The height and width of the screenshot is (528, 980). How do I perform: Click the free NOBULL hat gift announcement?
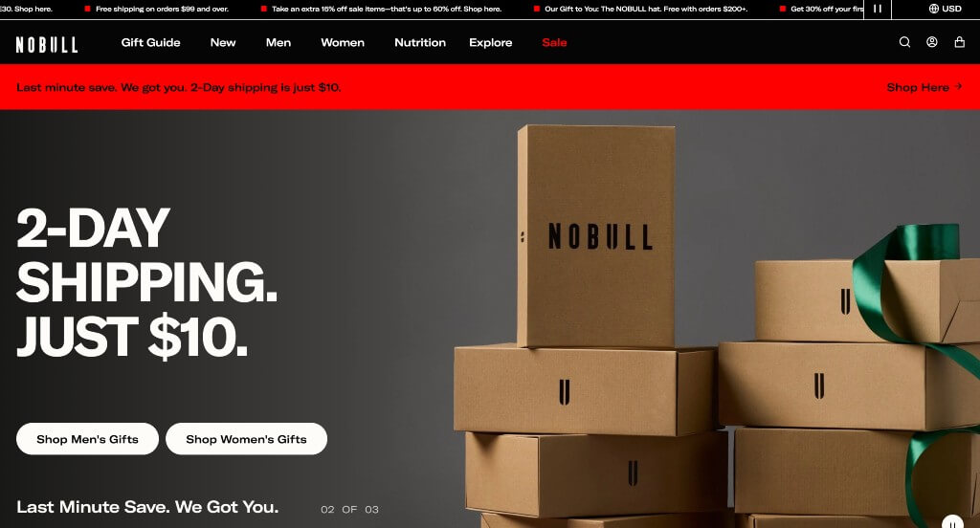(x=646, y=9)
